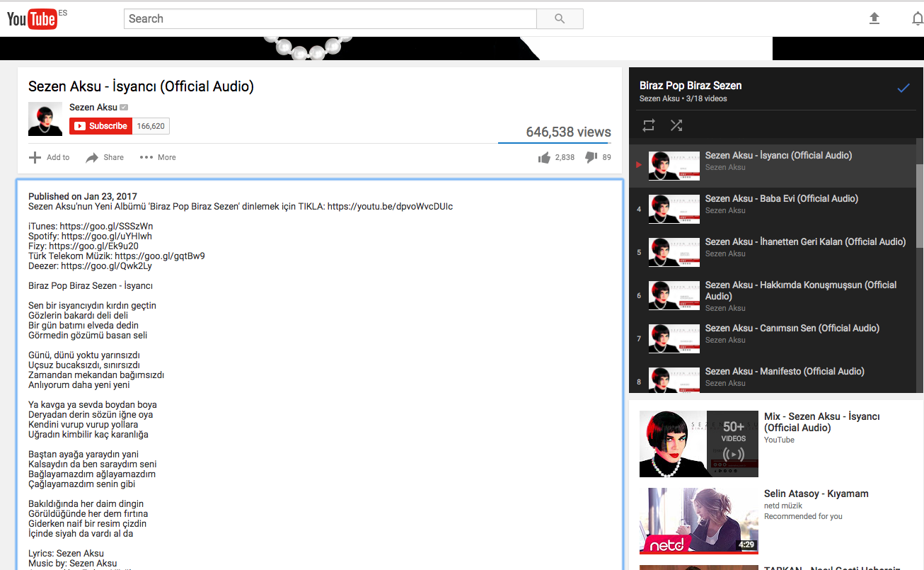Click the YouTube channel label under Mix
This screenshot has height=570, width=924.
click(779, 440)
